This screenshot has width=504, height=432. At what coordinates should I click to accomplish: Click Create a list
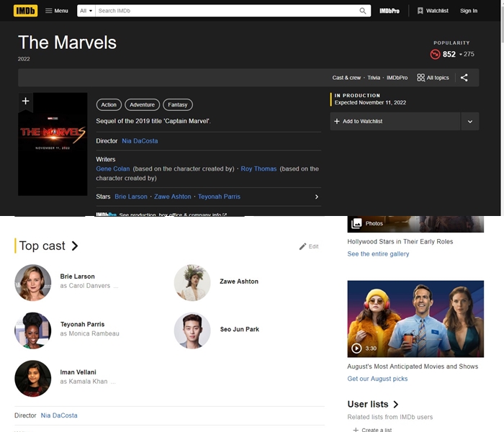point(372,430)
